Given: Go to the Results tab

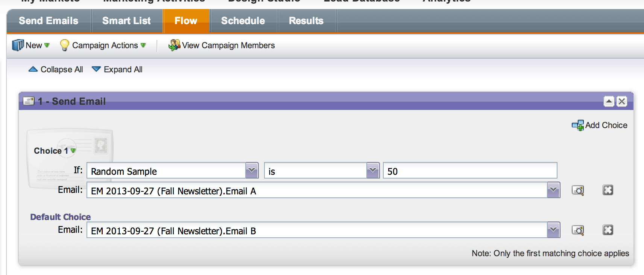Looking at the screenshot, I should (x=306, y=21).
